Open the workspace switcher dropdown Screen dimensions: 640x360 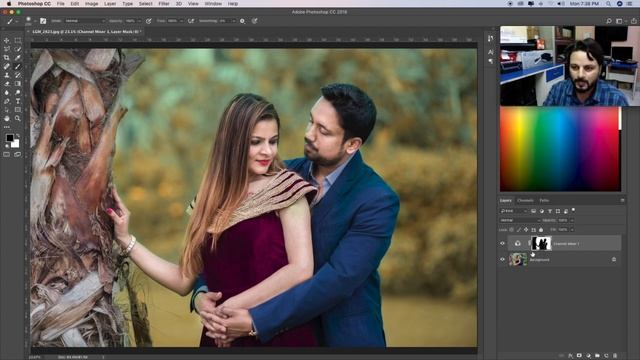tap(620, 21)
